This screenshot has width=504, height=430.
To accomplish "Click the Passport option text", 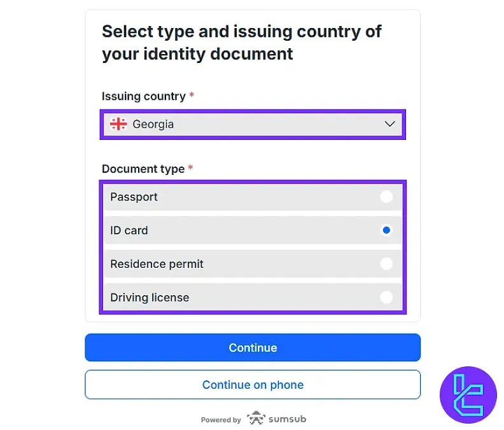I will [134, 197].
